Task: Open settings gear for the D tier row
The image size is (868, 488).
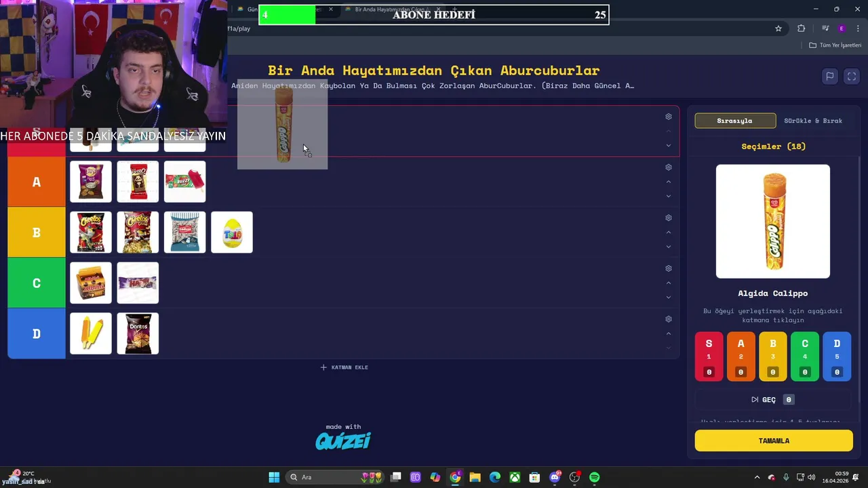Action: point(668,319)
